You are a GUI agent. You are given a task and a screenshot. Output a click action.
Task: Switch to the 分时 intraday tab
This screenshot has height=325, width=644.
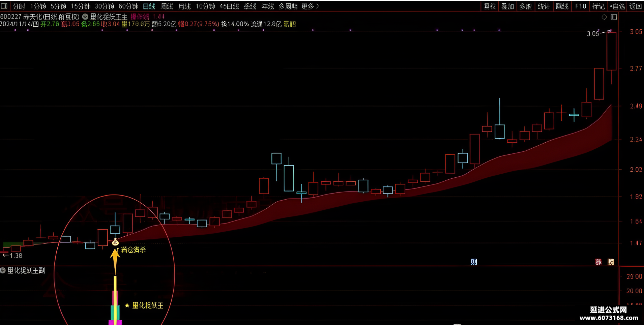[19, 6]
